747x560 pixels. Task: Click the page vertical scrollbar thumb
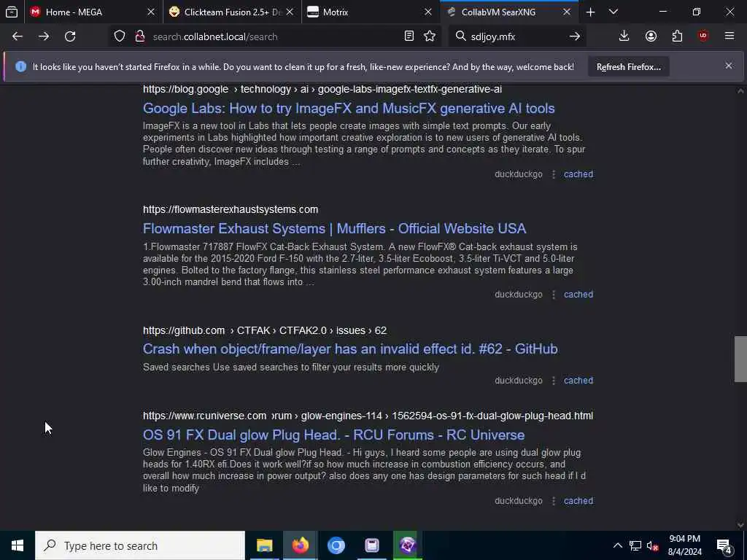coord(740,359)
